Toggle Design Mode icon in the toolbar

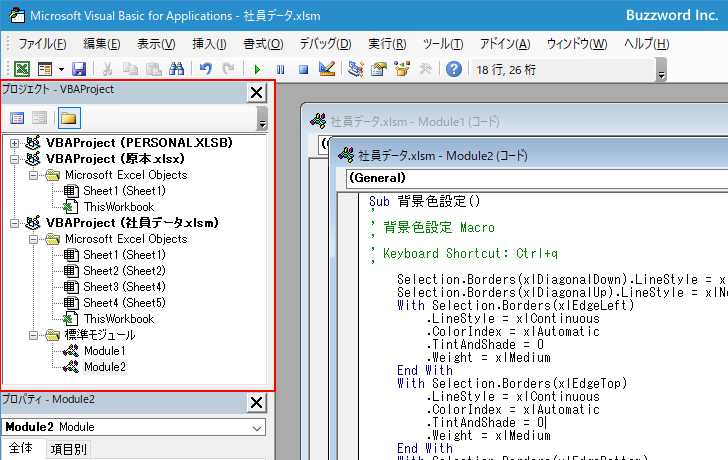(x=327, y=69)
